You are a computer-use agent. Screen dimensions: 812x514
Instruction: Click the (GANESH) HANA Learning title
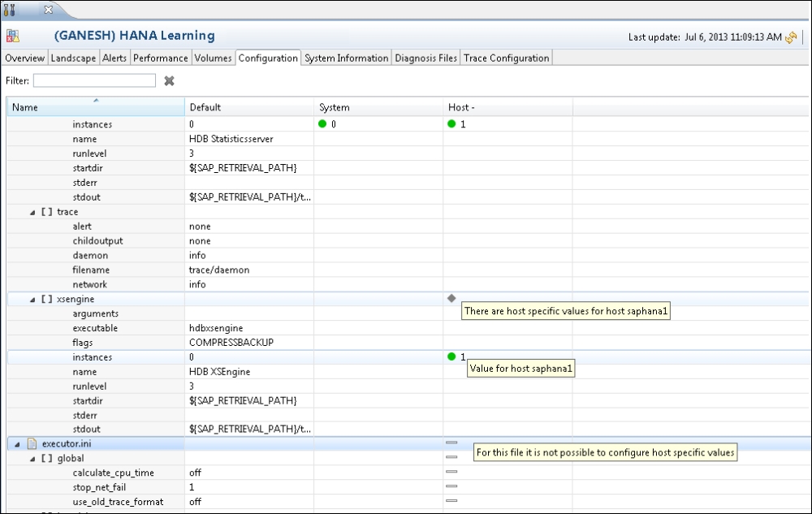(134, 35)
